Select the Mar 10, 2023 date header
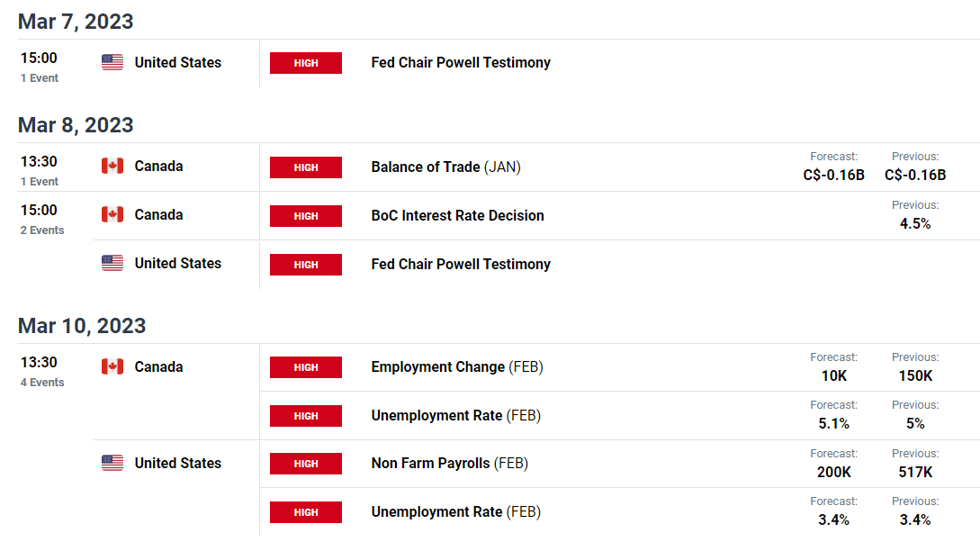The image size is (980, 542). coord(82,326)
